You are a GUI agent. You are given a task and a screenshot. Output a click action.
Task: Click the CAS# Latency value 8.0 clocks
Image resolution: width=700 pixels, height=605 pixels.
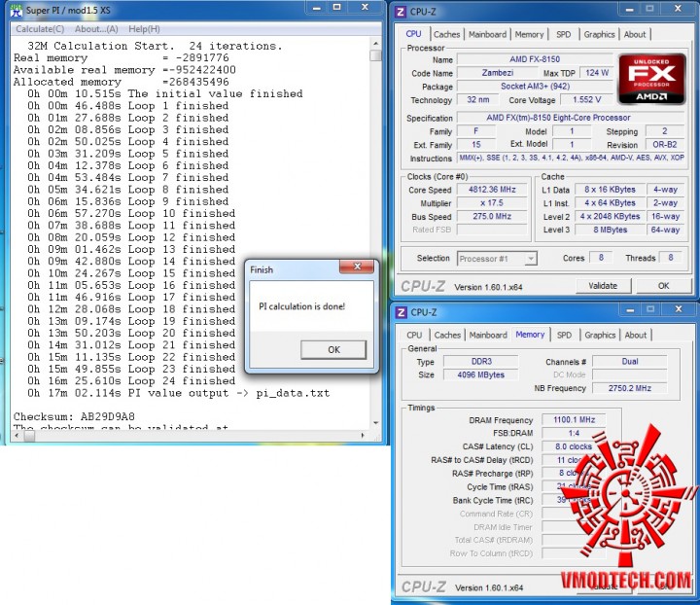[x=574, y=446]
